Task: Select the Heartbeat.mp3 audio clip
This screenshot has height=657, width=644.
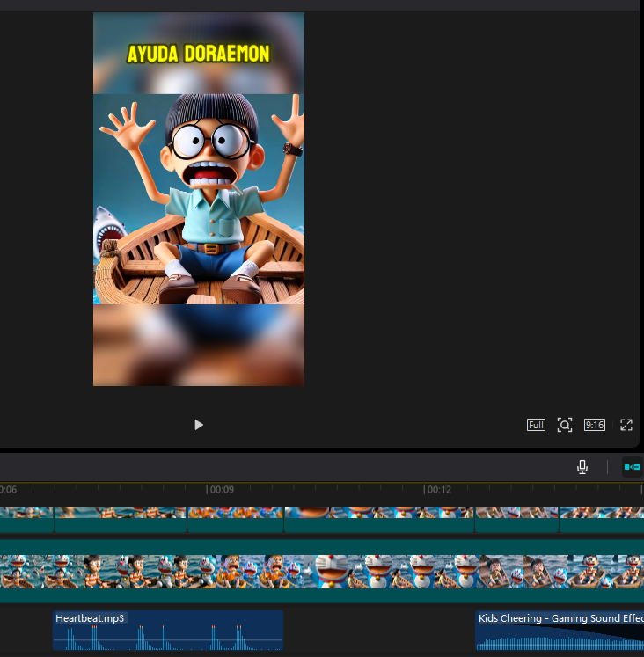Action: 168,630
